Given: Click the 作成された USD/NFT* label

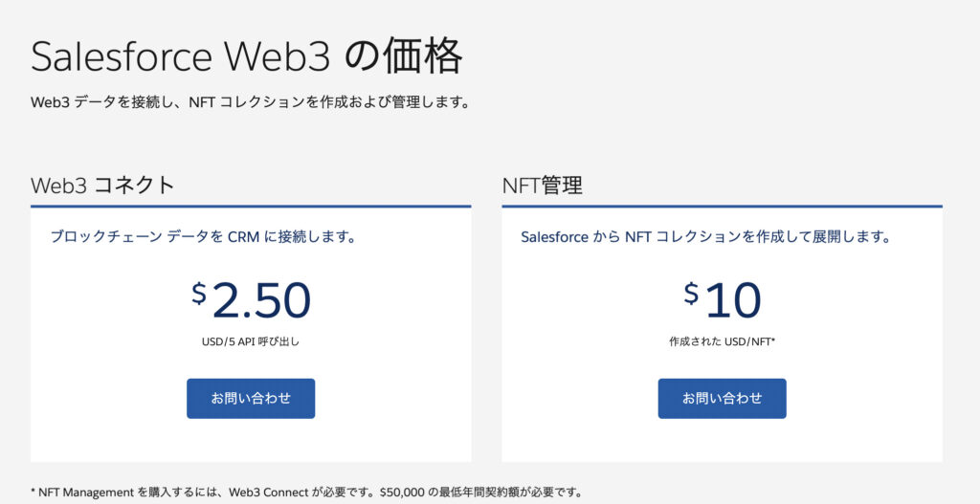Looking at the screenshot, I should pyautogui.click(x=722, y=340).
